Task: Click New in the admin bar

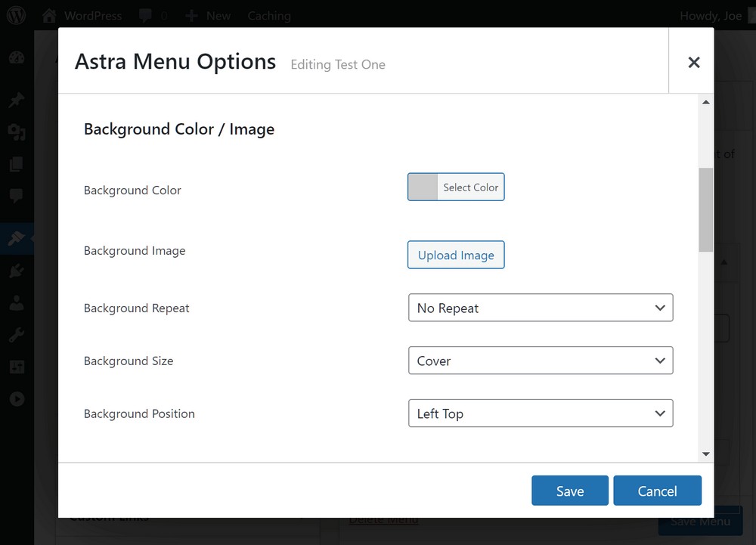Action: coord(209,16)
